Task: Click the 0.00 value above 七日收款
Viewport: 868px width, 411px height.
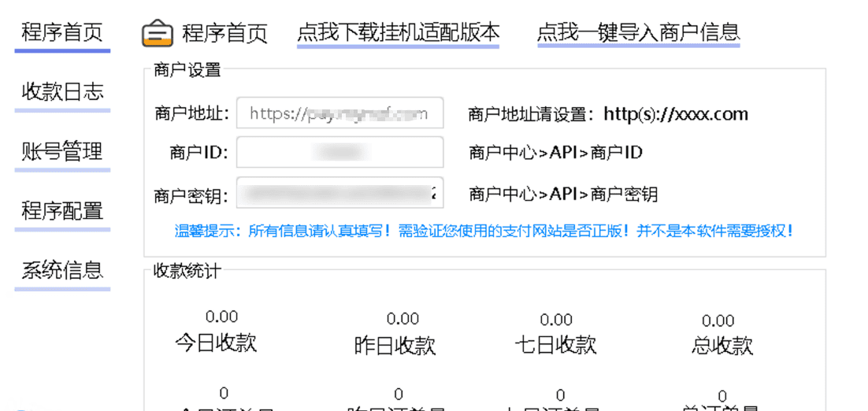Action: 556,320
